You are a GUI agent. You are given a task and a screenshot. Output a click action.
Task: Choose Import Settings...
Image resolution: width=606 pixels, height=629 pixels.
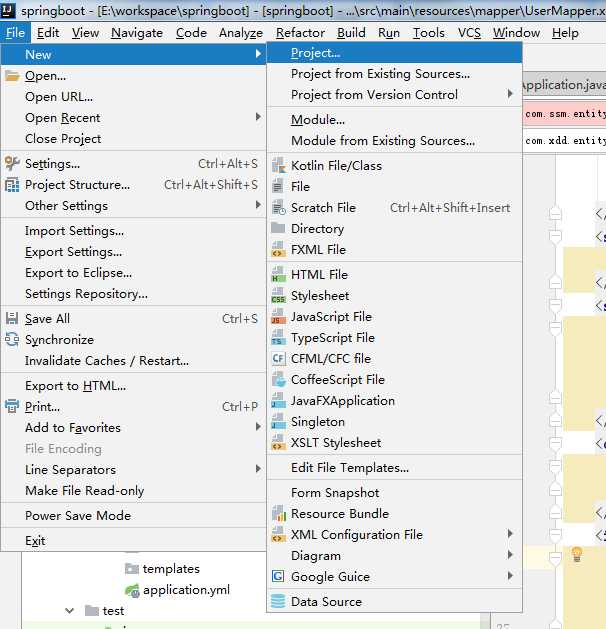(133, 231)
